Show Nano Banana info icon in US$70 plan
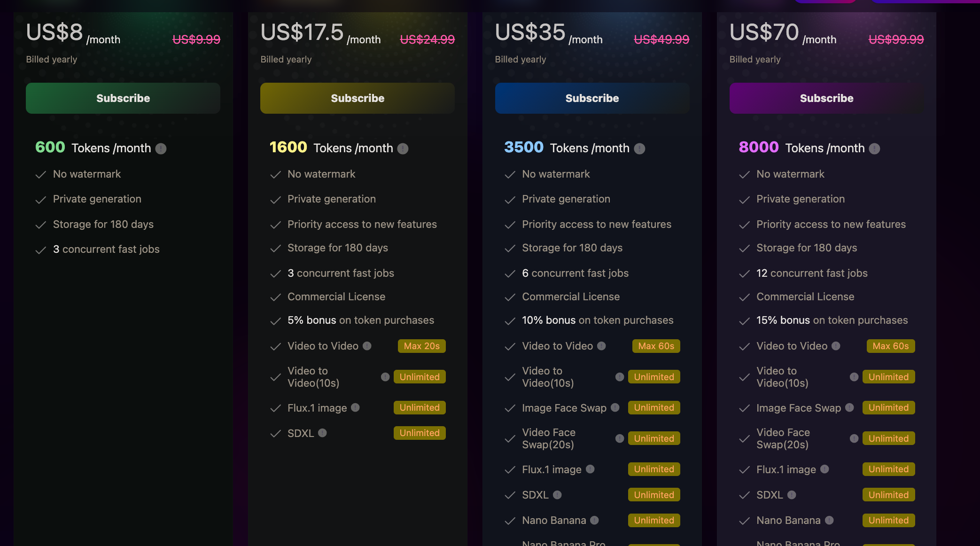The height and width of the screenshot is (546, 980). [829, 520]
